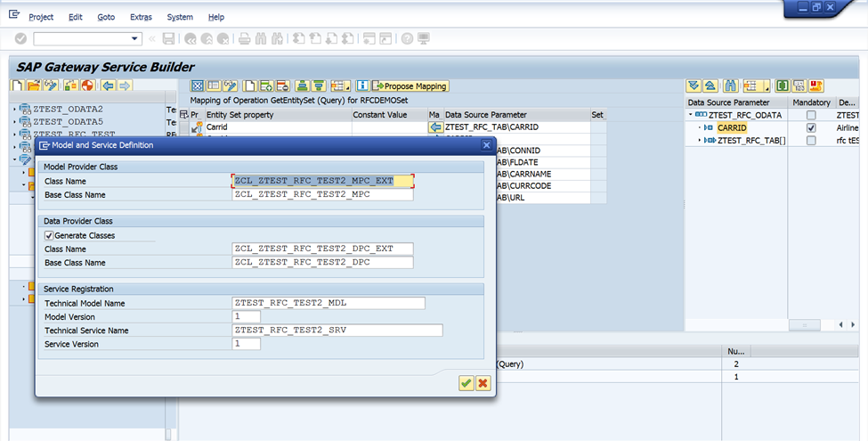Open the Help menu
Viewport: 868px width, 441px height.
click(216, 17)
